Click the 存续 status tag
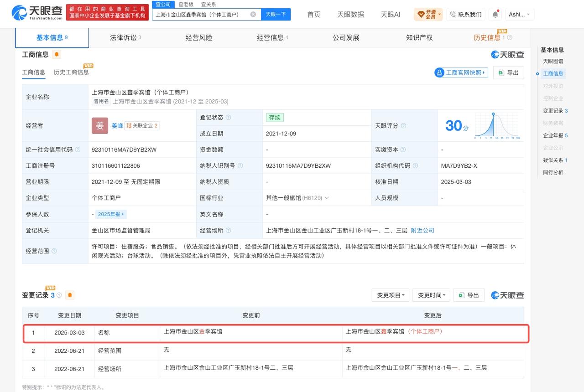The height and width of the screenshot is (392, 584). pos(275,117)
